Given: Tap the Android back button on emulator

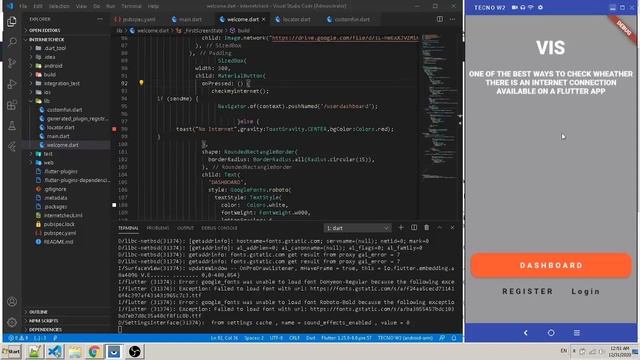Looking at the screenshot, I should [x=526, y=333].
